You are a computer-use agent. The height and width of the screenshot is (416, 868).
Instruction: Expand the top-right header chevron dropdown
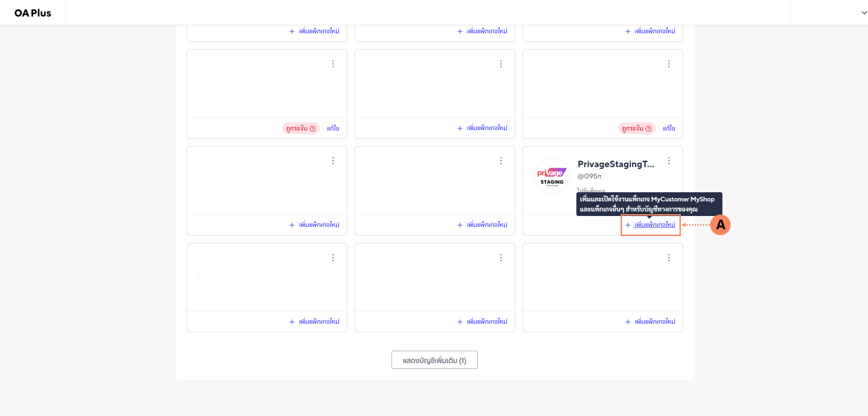click(863, 13)
